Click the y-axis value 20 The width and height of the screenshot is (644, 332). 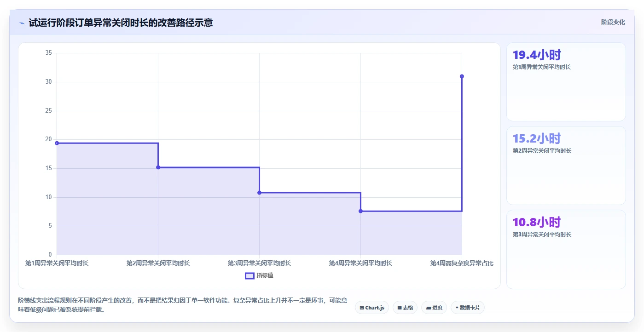pyautogui.click(x=48, y=139)
